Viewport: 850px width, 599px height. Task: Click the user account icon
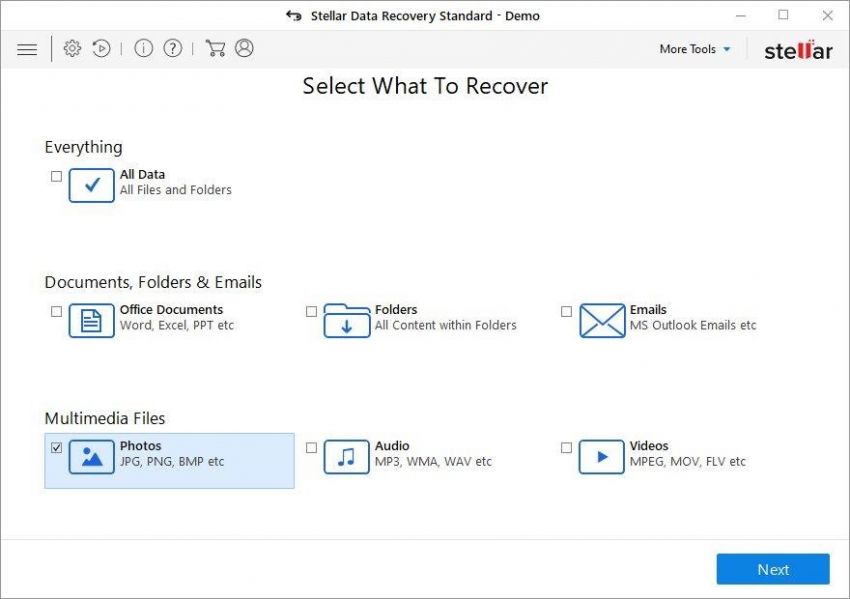[x=243, y=48]
